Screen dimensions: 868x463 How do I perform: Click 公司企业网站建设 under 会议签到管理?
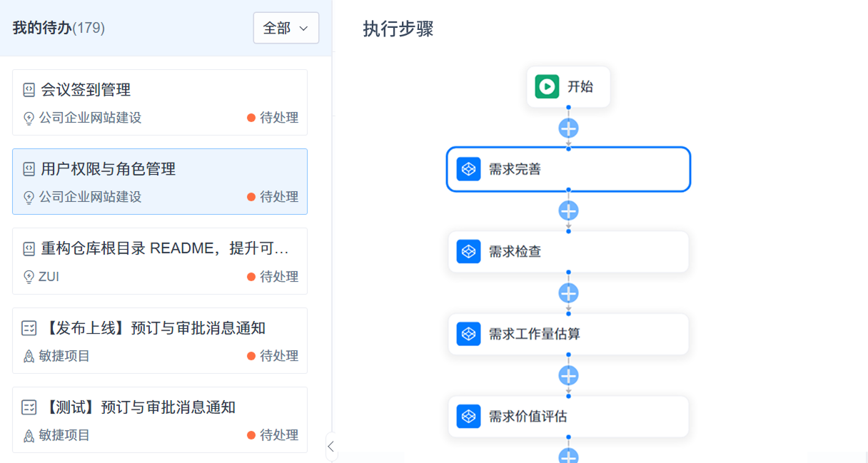(90, 118)
